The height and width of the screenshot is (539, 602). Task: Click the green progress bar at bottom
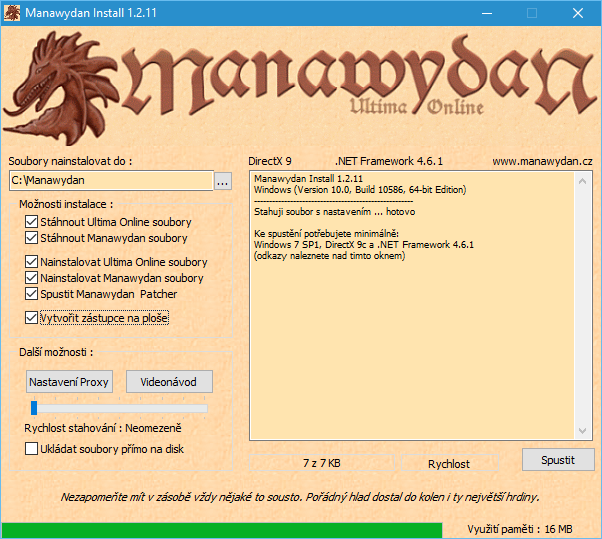coord(222,530)
